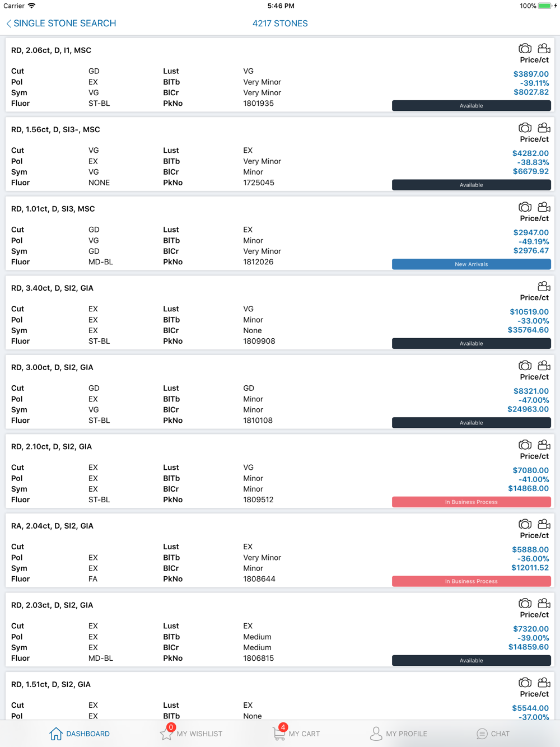
Task: Switch to My Wishlist tab
Action: tap(191, 734)
